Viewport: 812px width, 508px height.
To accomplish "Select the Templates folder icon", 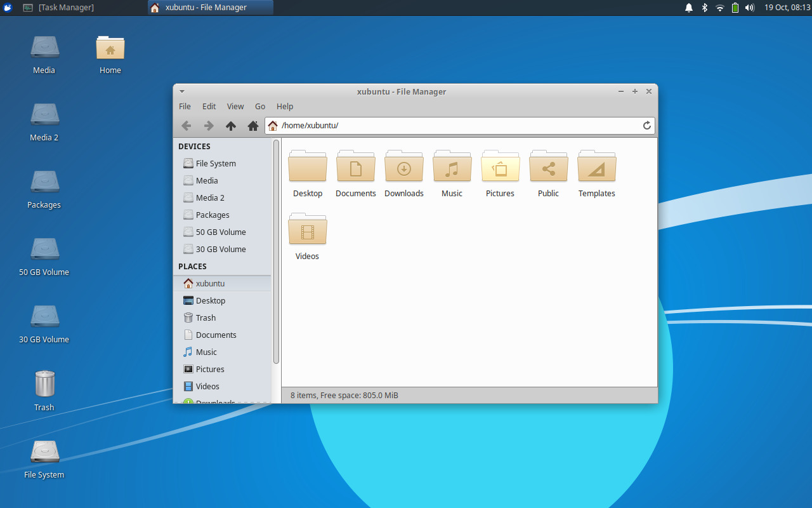I will pos(597,166).
